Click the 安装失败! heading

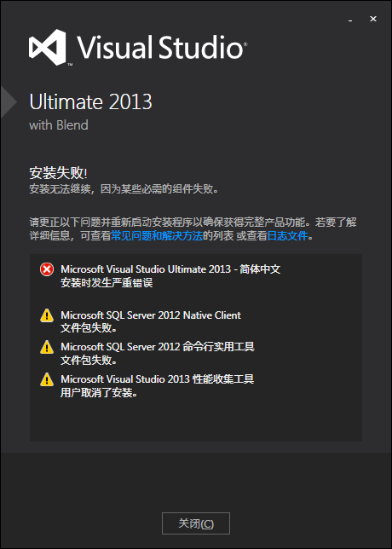point(59,173)
